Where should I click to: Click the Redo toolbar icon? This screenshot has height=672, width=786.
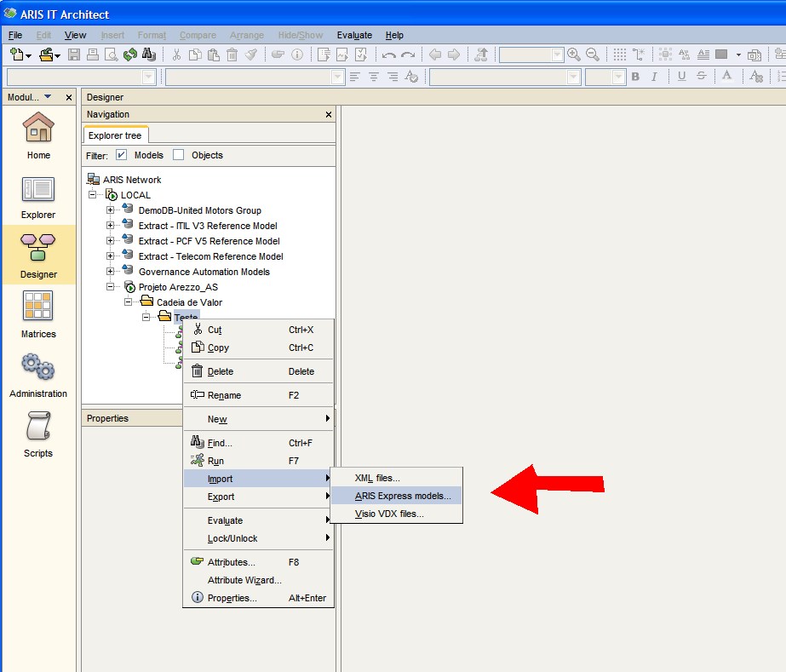click(x=408, y=55)
